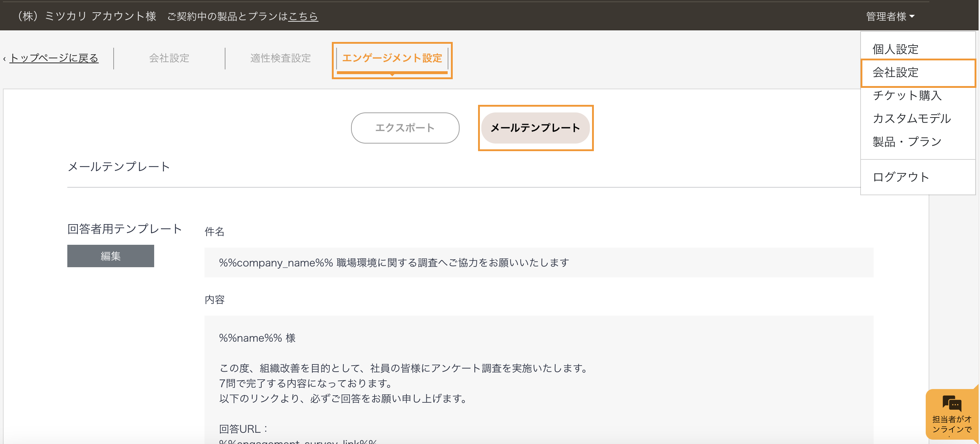Image resolution: width=980 pixels, height=444 pixels.
Task: Click the 件名 subject text field
Action: click(538, 262)
